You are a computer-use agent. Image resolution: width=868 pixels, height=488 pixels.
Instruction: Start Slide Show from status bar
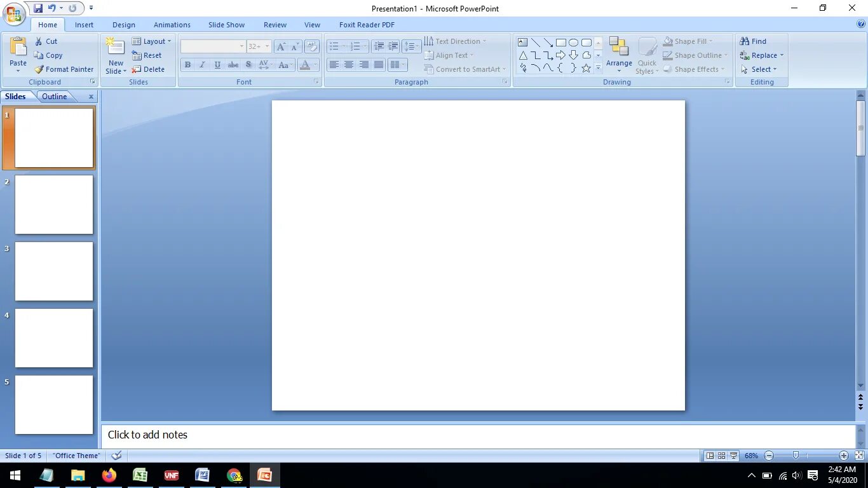pyautogui.click(x=734, y=456)
